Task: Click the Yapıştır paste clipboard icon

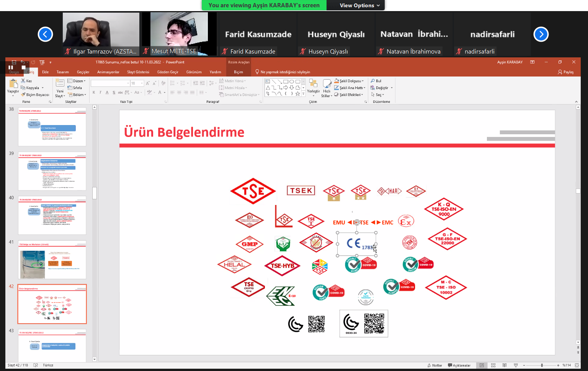Action: (13, 83)
